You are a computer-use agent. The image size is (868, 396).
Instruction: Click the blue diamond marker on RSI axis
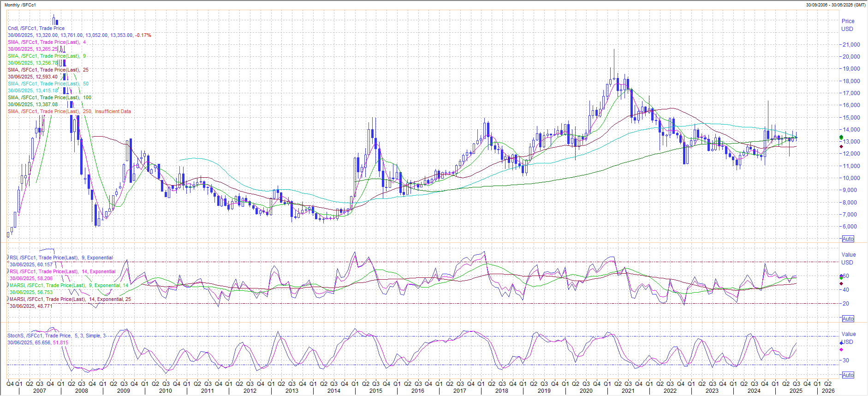pos(841,276)
